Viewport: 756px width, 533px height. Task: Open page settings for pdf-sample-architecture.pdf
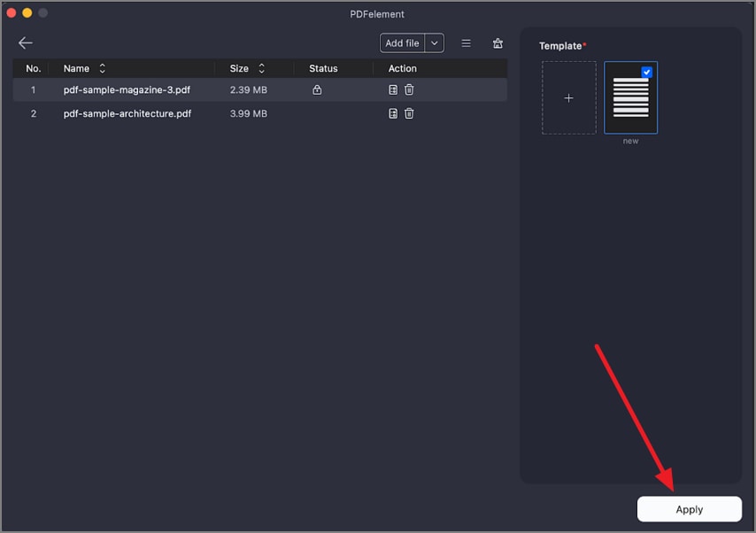tap(393, 113)
